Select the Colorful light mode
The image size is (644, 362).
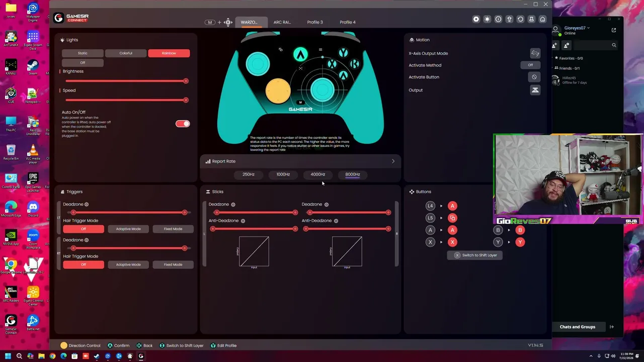pos(126,53)
